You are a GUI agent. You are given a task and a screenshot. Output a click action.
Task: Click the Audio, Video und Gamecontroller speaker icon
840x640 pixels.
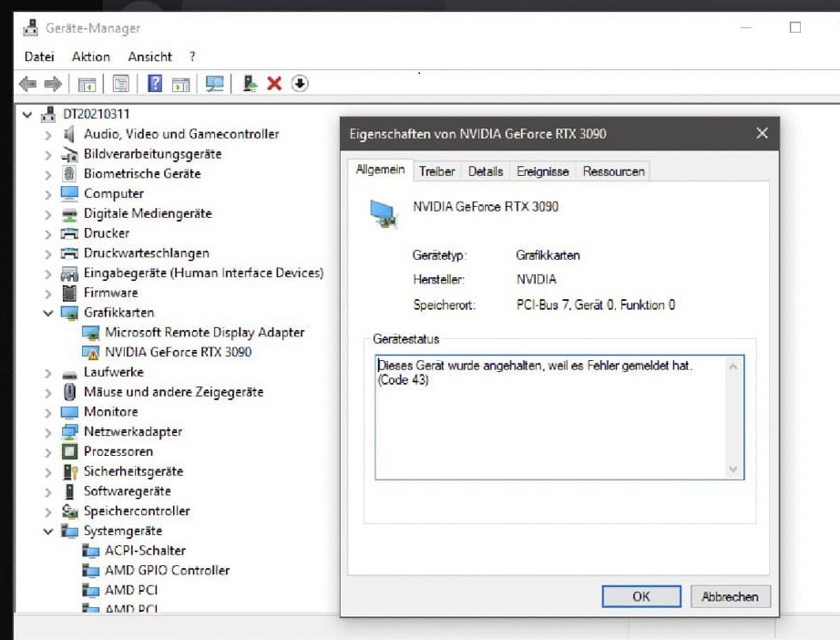[69, 134]
